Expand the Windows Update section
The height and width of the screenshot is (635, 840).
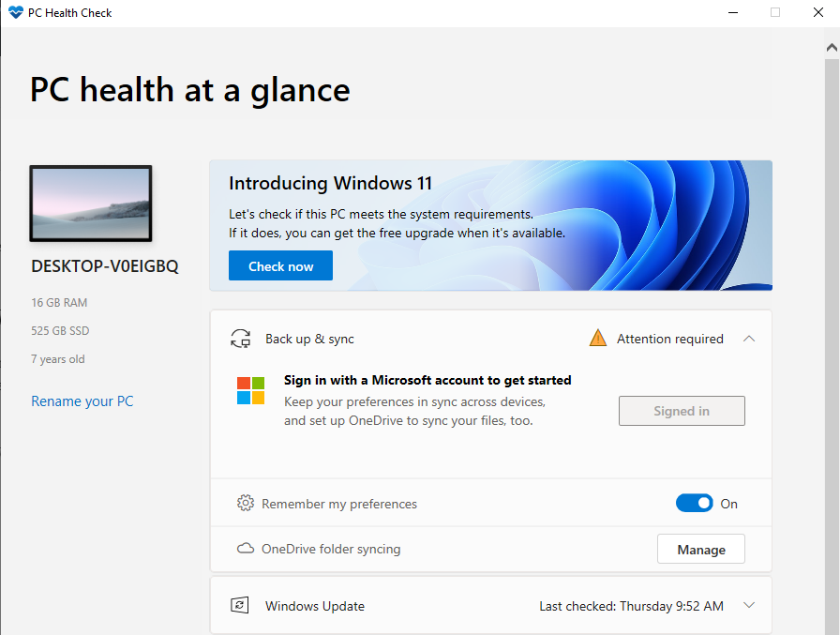pos(749,605)
